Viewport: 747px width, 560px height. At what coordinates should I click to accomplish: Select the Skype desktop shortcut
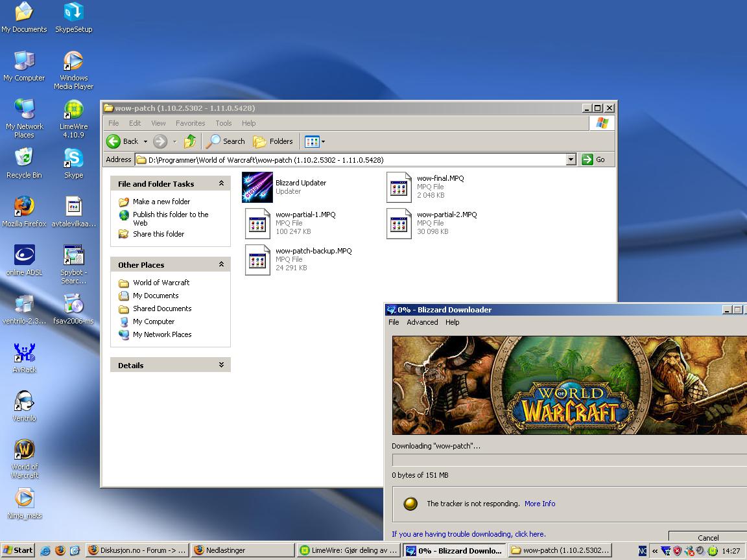[x=73, y=163]
